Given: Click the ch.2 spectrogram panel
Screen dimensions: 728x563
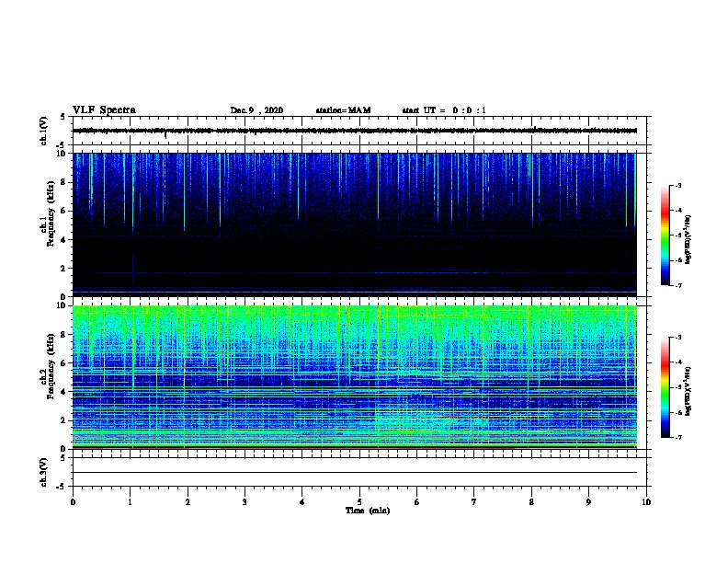Looking at the screenshot, I should tap(355, 377).
